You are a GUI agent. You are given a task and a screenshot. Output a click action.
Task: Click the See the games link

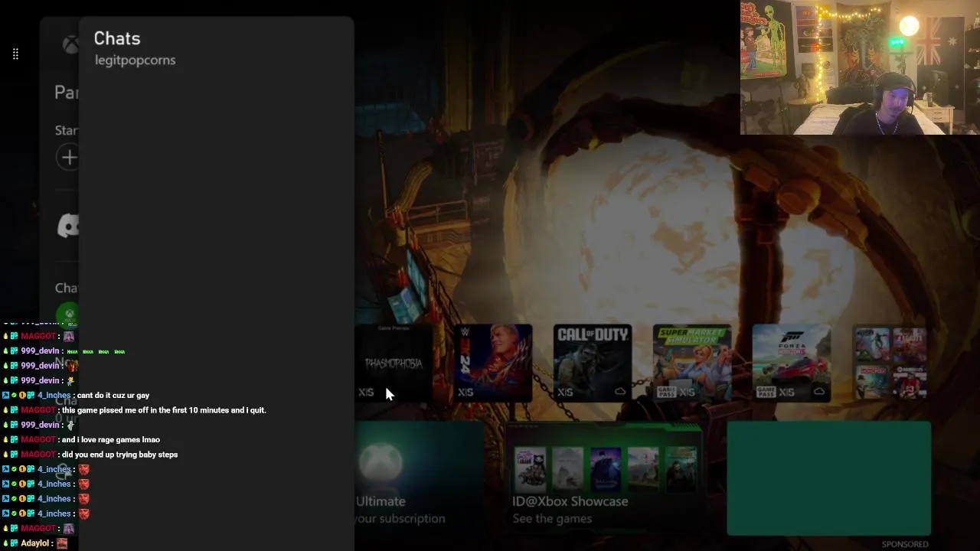[552, 519]
